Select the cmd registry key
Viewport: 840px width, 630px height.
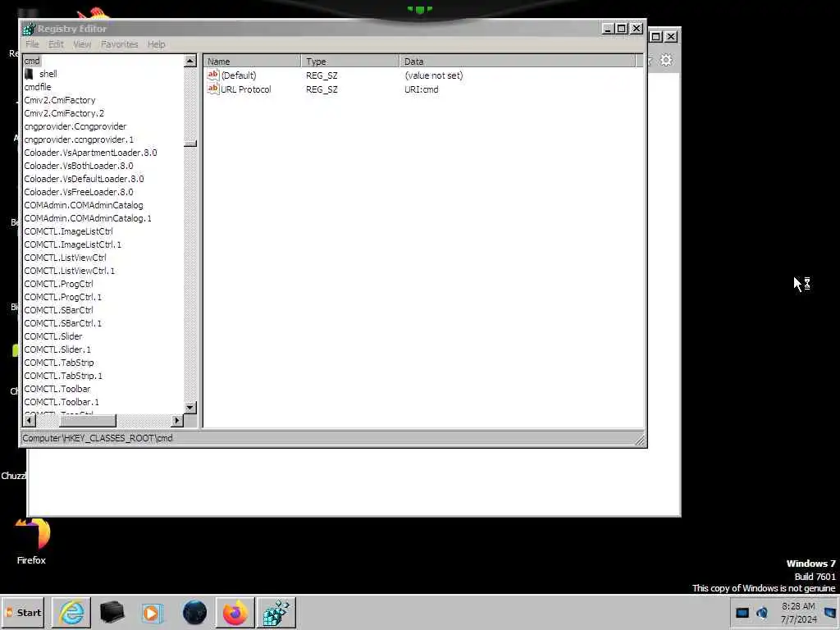pos(32,61)
